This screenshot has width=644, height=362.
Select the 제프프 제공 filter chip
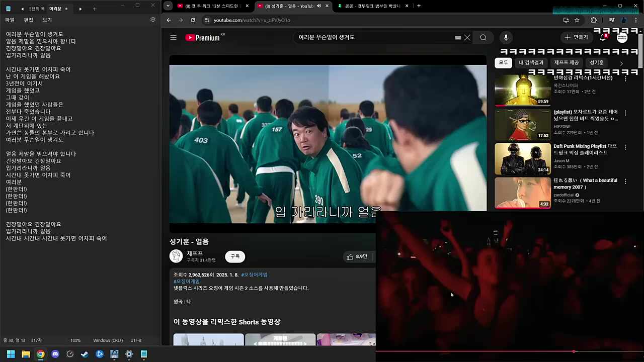click(x=567, y=63)
